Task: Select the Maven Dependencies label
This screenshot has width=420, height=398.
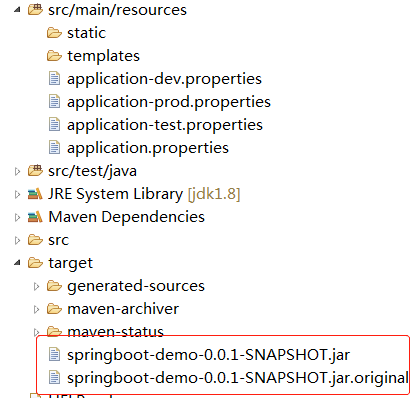Action: (126, 217)
